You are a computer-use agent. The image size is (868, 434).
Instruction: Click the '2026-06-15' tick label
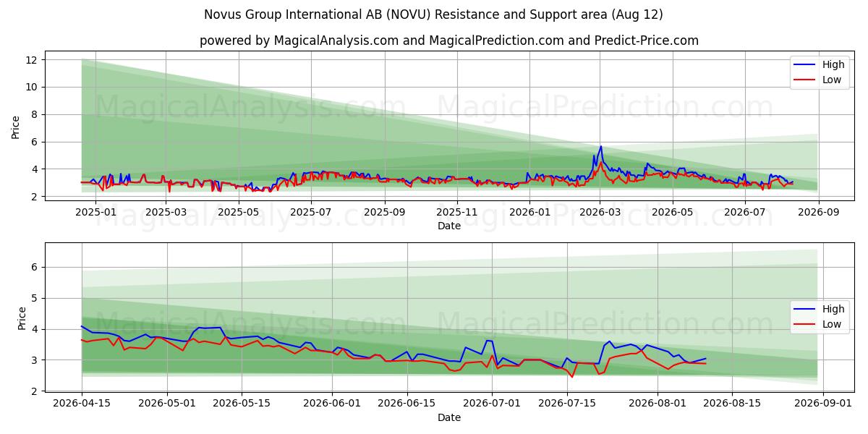[407, 404]
